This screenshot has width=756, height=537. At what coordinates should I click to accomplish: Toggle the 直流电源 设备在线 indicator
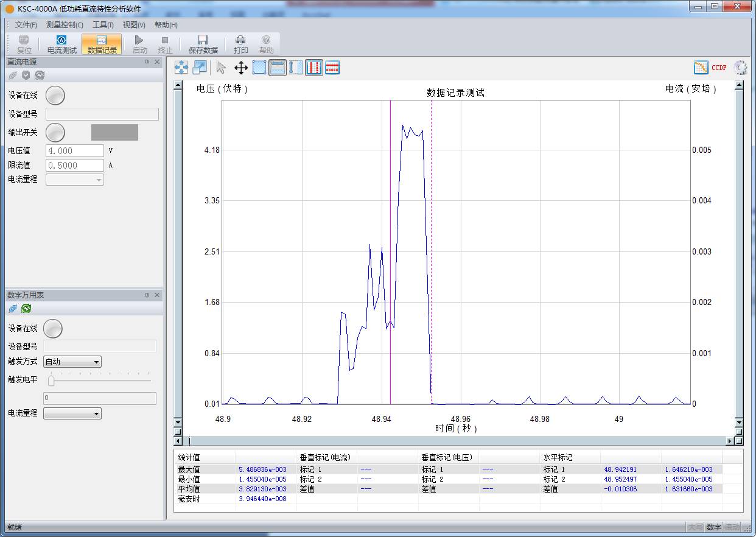pyautogui.click(x=55, y=96)
